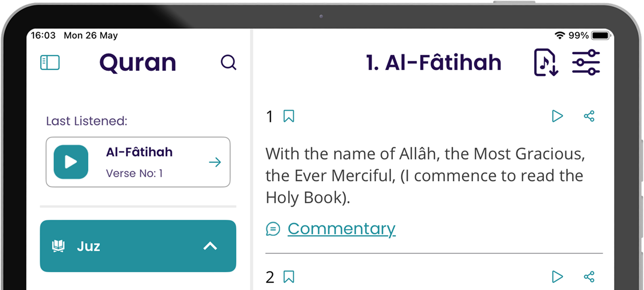The image size is (644, 290).
Task: Play verse 1 audio
Action: pyautogui.click(x=557, y=116)
